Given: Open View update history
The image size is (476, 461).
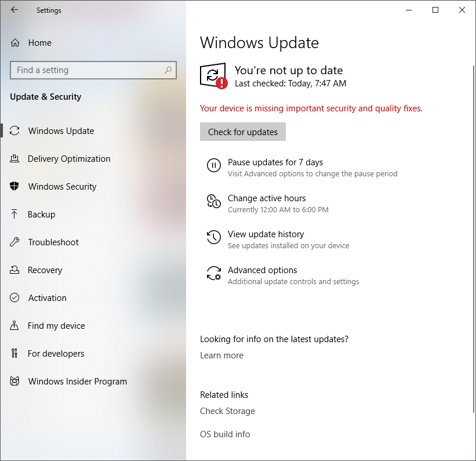Looking at the screenshot, I should (278, 239).
